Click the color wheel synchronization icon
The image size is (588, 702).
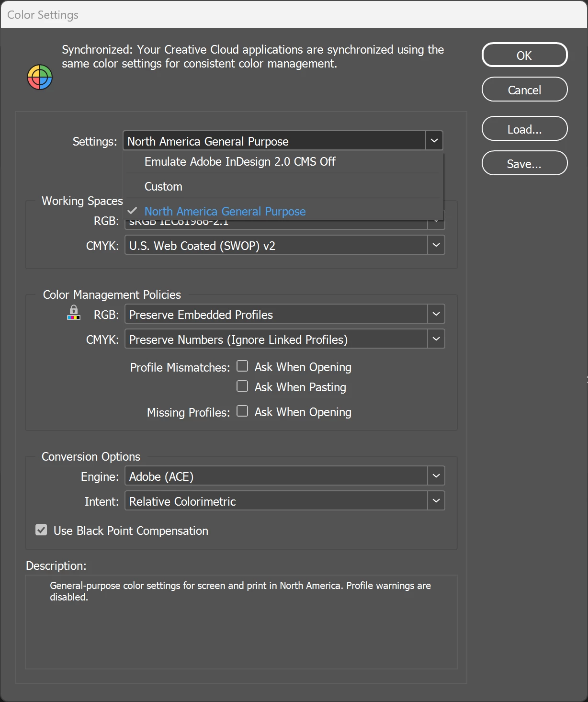pyautogui.click(x=40, y=77)
